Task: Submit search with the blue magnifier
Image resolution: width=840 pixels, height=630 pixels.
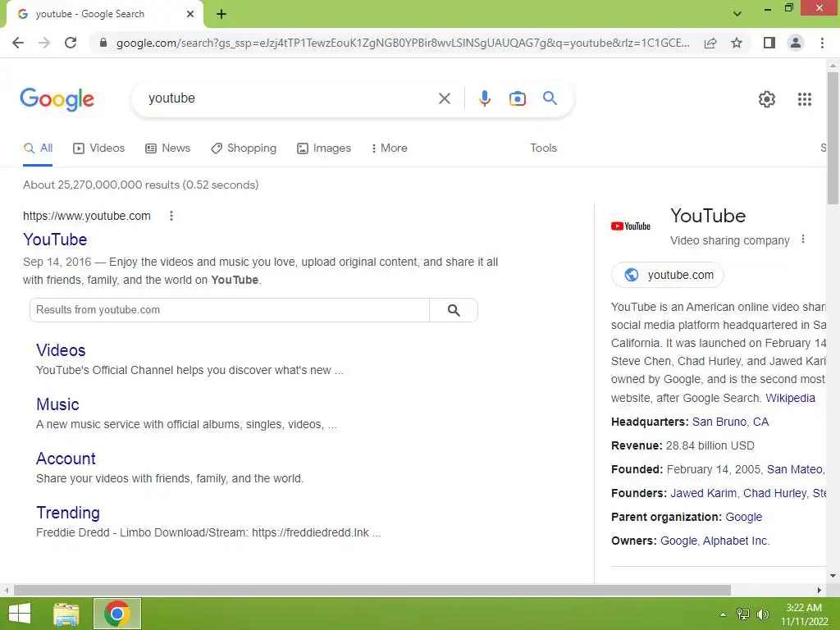Action: pyautogui.click(x=550, y=98)
